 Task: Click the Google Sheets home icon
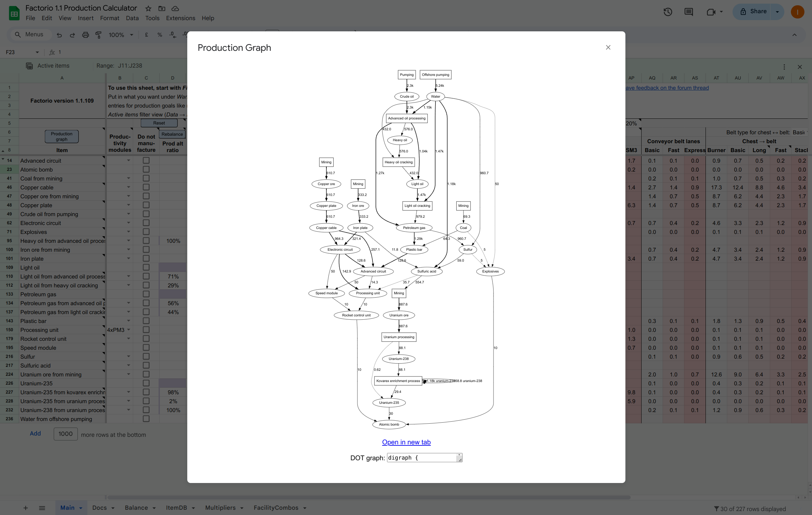pyautogui.click(x=14, y=13)
